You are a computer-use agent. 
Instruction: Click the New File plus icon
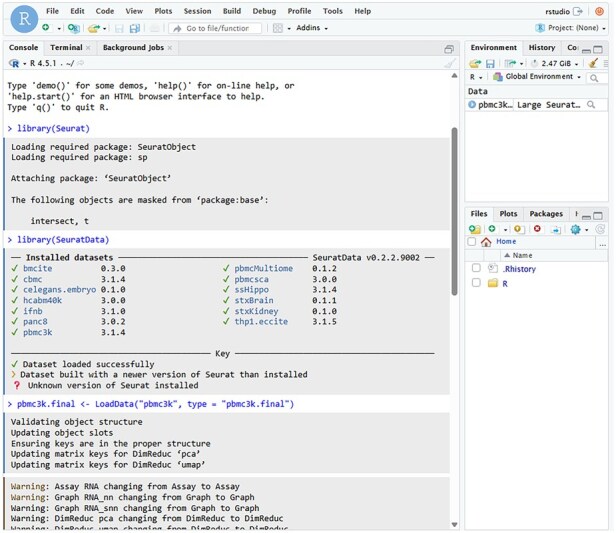[46, 27]
